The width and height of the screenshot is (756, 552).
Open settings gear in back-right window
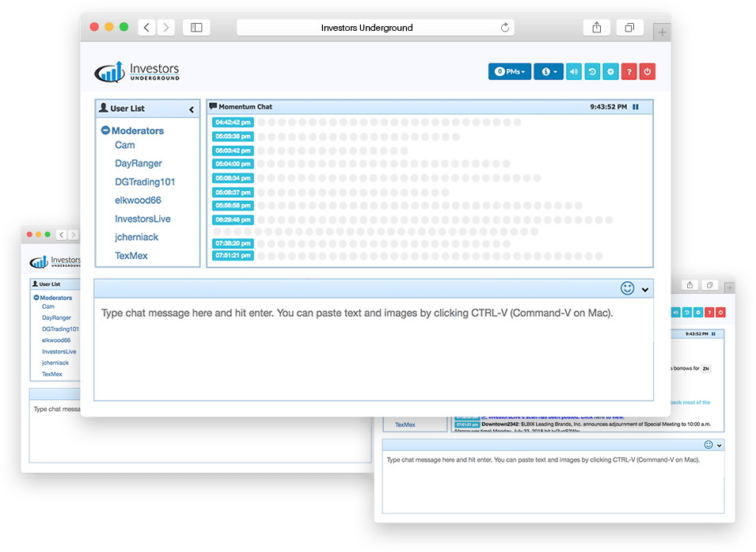pos(698,313)
